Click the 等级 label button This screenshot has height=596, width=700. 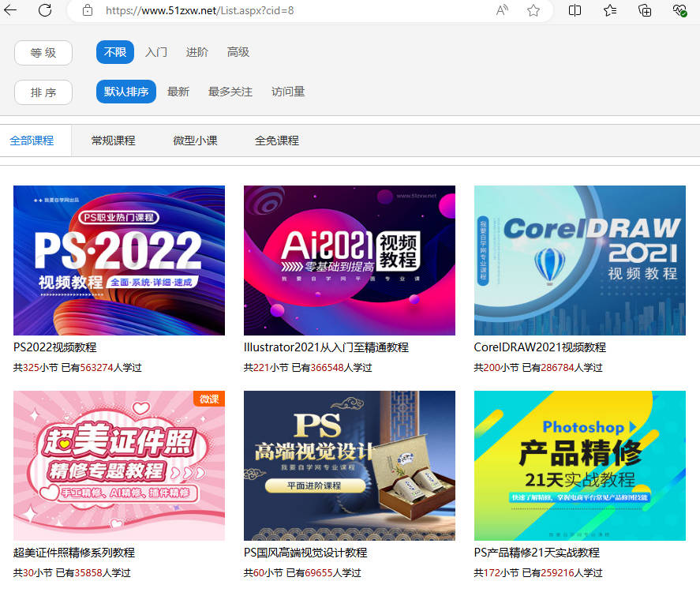pos(43,53)
